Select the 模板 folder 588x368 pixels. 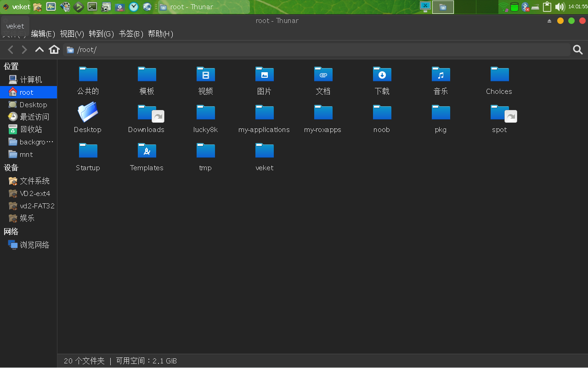pyautogui.click(x=147, y=80)
